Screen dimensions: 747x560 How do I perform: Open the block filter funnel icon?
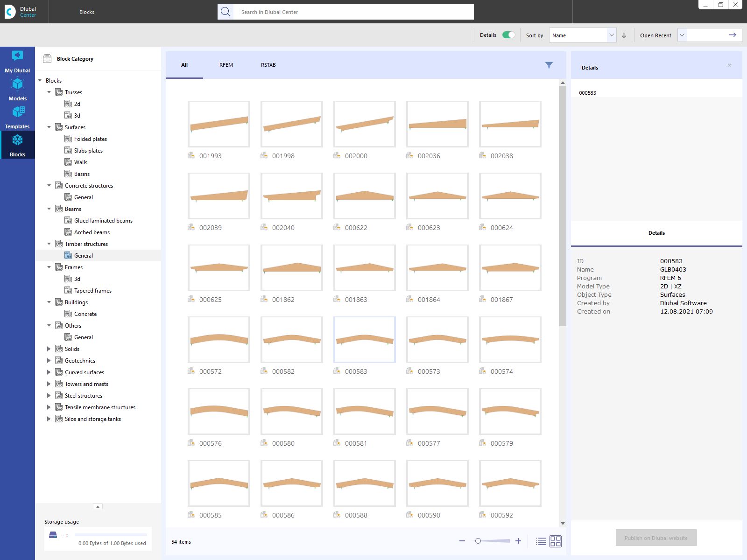point(549,65)
